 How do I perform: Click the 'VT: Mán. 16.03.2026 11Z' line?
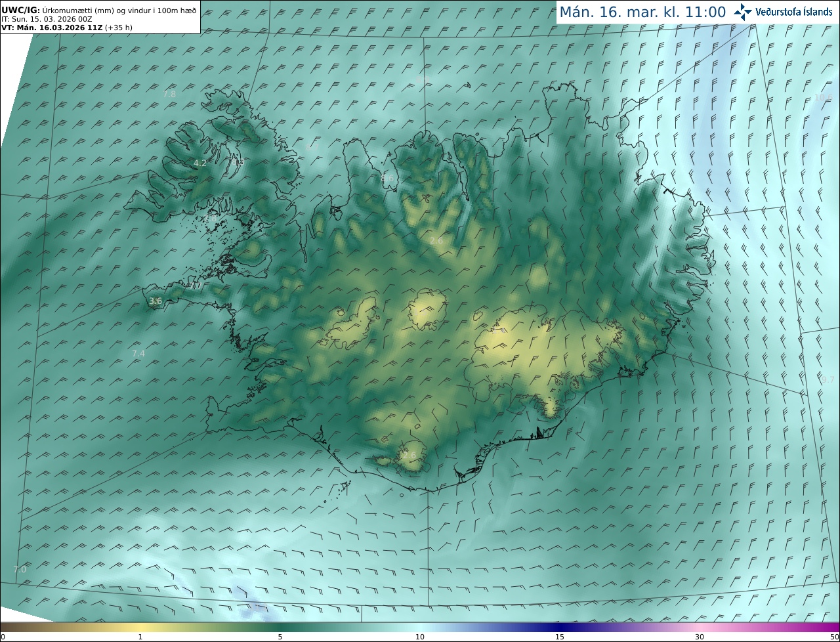66,28
